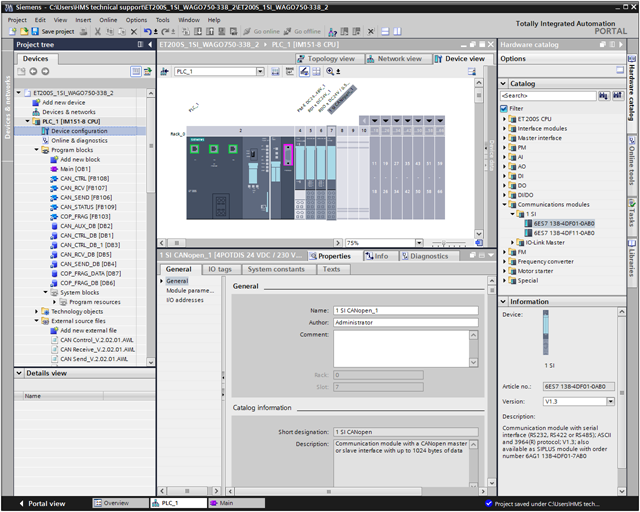Toggle show module labels icon in device view
The image size is (640, 512).
(x=304, y=72)
